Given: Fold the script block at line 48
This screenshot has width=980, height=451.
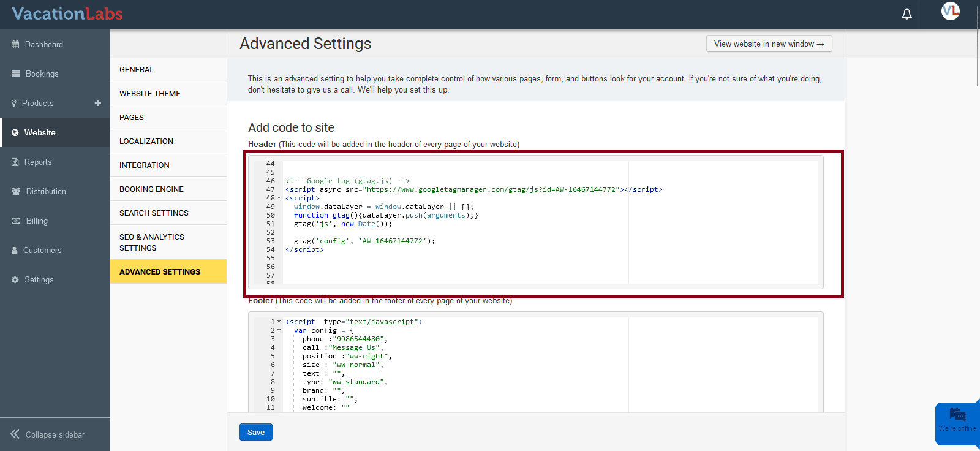Looking at the screenshot, I should tap(279, 198).
